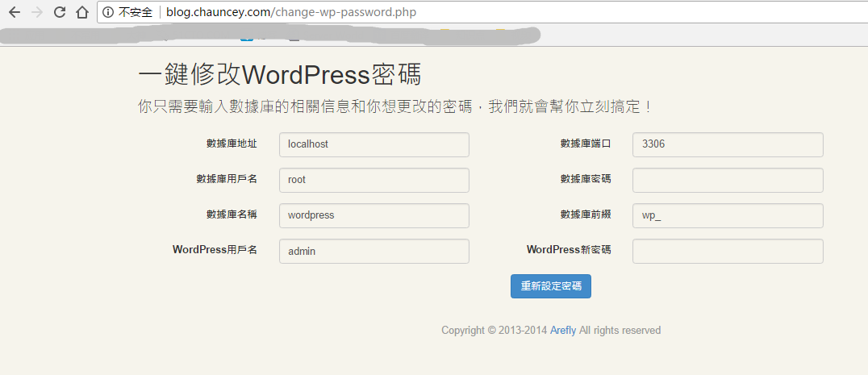Focus the address bar URL blog.chauncey.com
The width and height of the screenshot is (868, 375).
(x=291, y=12)
